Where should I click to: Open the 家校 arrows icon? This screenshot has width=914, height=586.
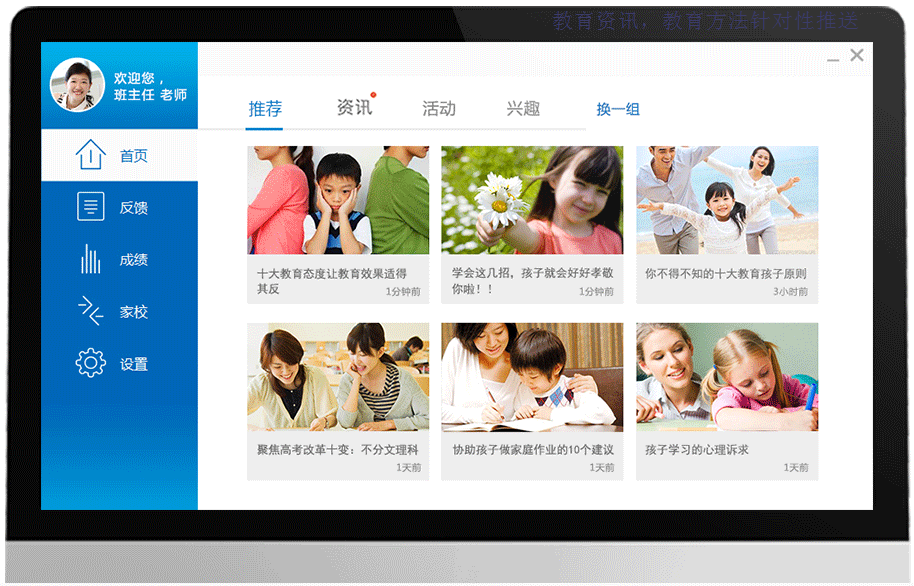pos(90,311)
